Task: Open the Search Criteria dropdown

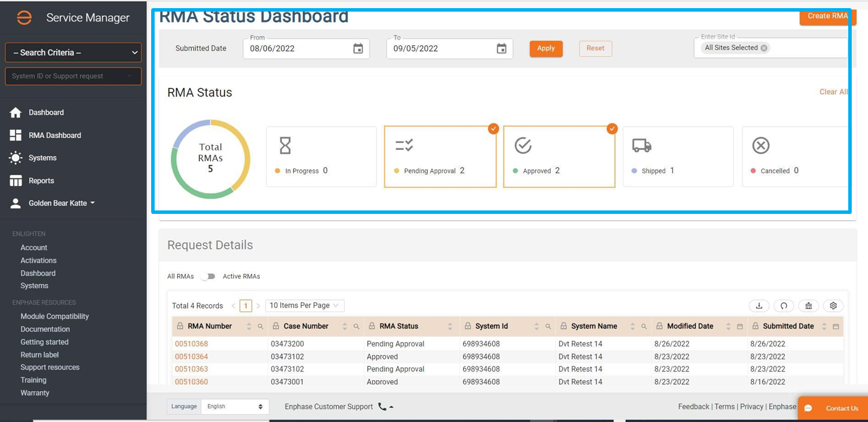Action: pyautogui.click(x=73, y=52)
